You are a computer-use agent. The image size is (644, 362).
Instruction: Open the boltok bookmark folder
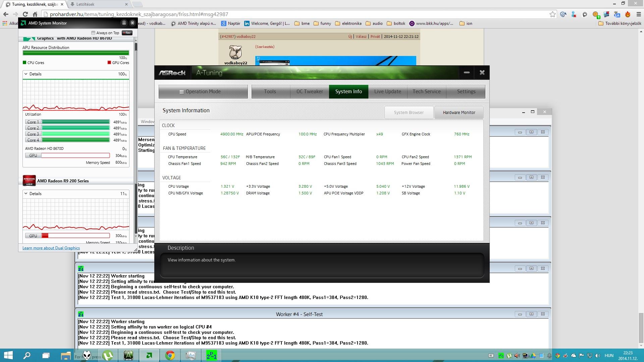point(396,23)
